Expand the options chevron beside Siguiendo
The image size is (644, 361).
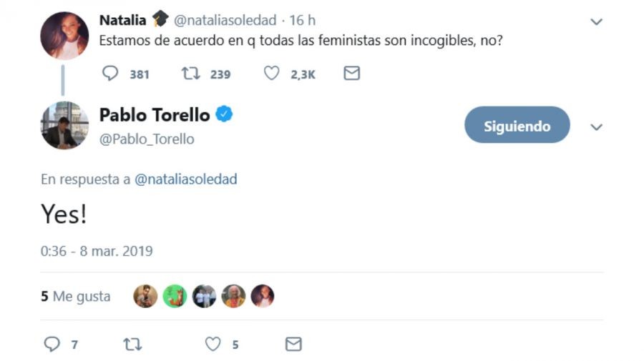click(596, 127)
